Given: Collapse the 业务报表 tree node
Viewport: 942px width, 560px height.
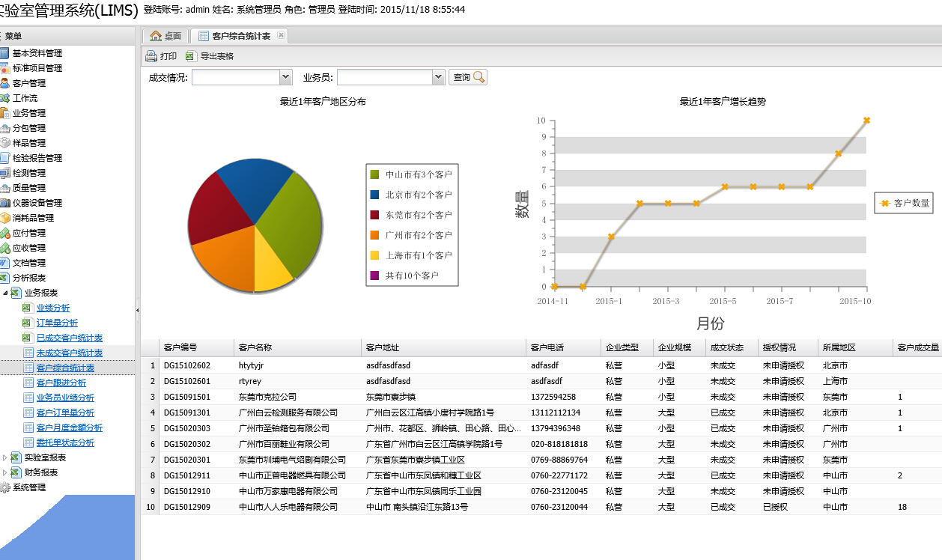Looking at the screenshot, I should coord(5,293).
